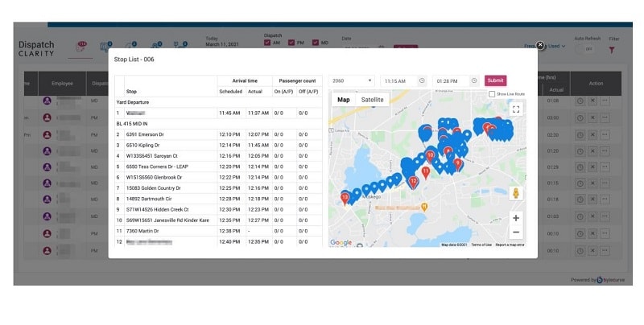
Task: Select red map marker number 12
Action: (x=413, y=182)
